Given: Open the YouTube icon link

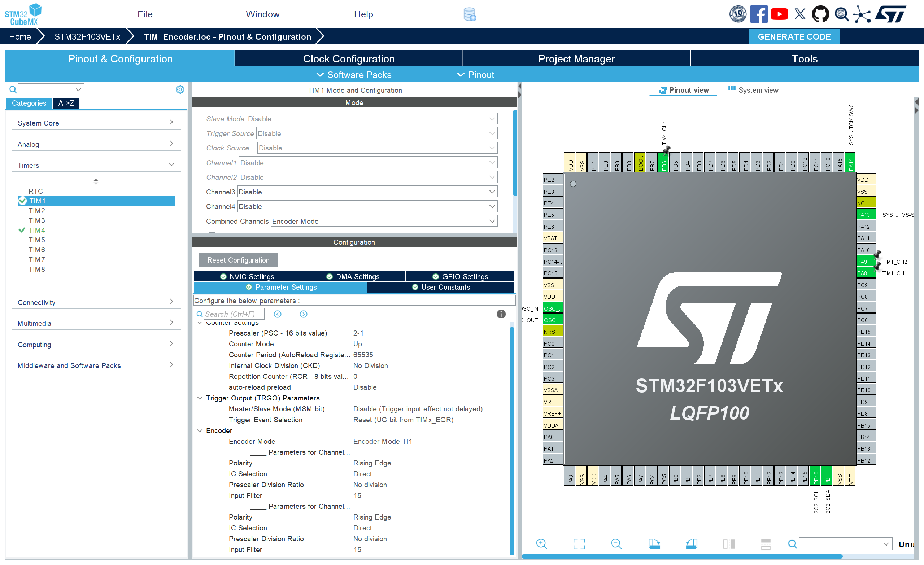Looking at the screenshot, I should click(x=779, y=14).
